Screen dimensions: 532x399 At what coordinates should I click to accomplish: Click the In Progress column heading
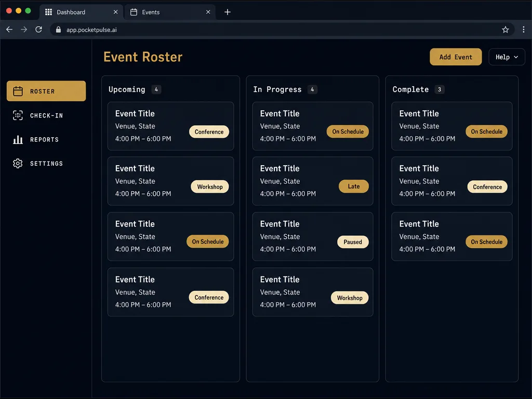click(277, 89)
